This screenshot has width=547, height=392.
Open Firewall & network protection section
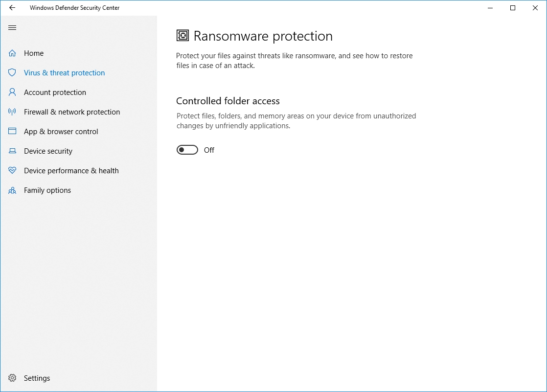72,112
